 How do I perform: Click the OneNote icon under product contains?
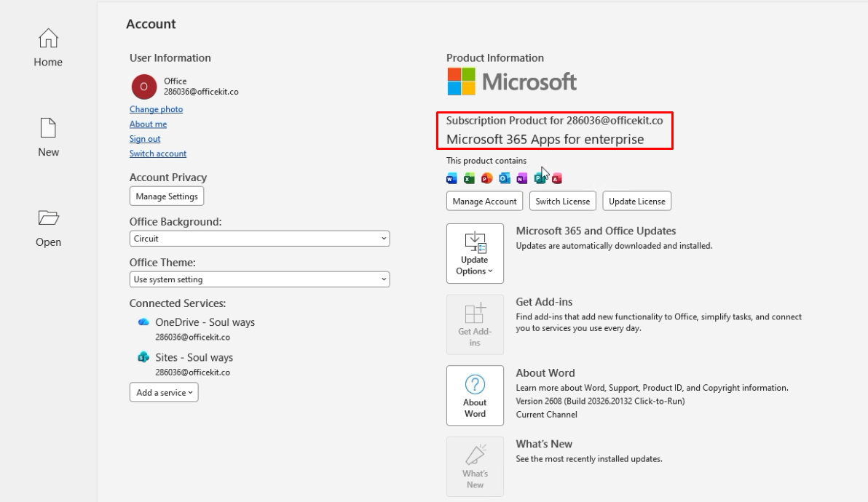coord(522,178)
